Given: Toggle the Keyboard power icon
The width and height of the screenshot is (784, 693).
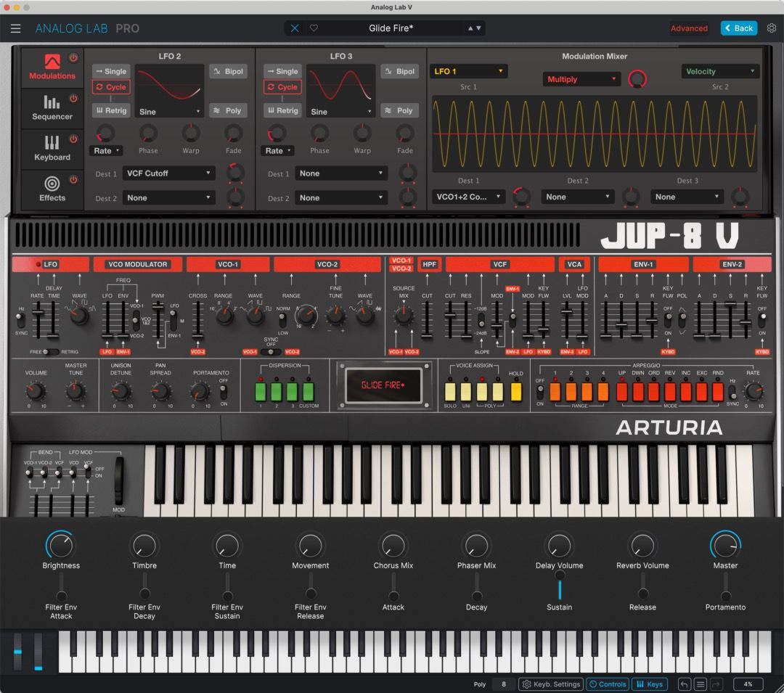Looking at the screenshot, I should click(73, 139).
